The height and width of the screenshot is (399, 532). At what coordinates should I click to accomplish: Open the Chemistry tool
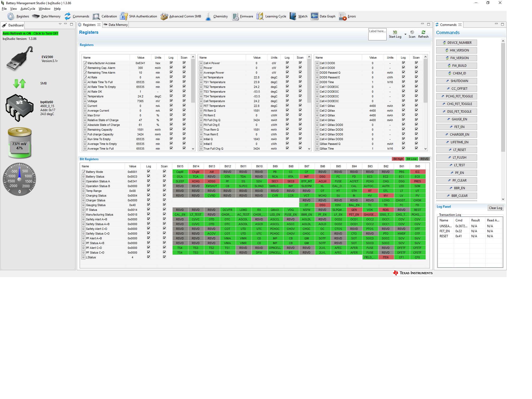coord(216,16)
